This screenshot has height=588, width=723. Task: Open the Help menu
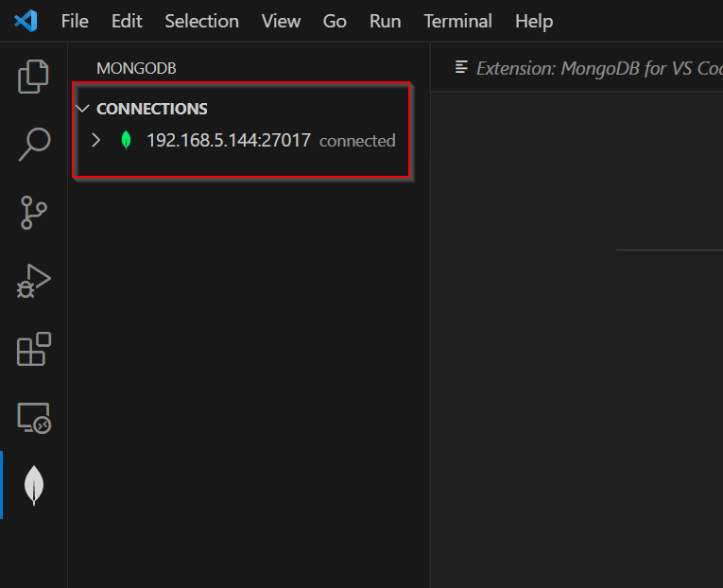(x=534, y=21)
